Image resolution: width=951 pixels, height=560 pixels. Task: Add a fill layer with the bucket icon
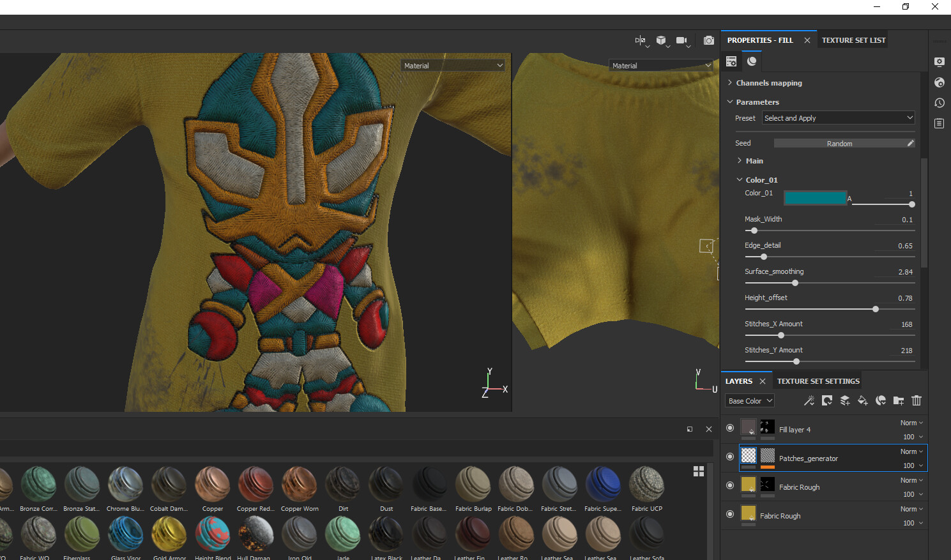(x=863, y=400)
